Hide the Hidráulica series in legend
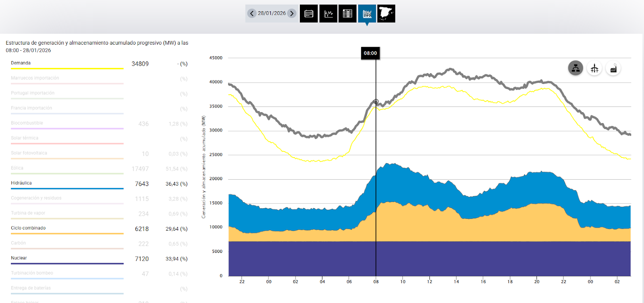 (x=21, y=183)
